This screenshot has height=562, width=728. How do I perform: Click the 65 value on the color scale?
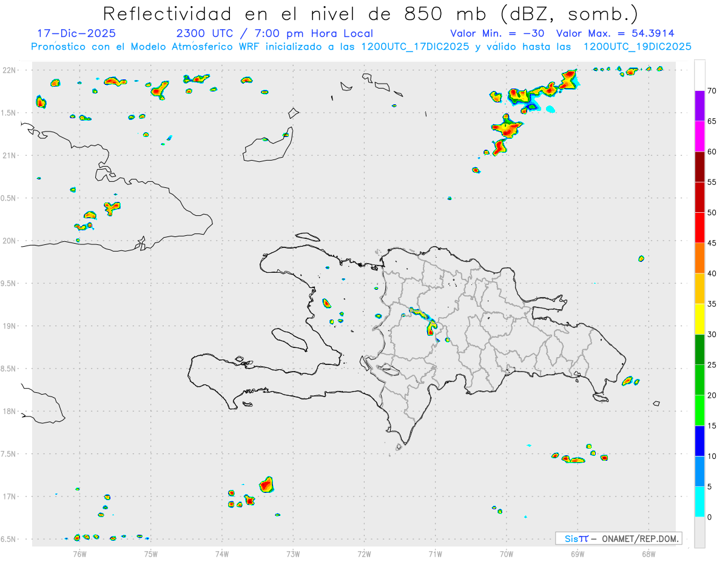[712, 121]
